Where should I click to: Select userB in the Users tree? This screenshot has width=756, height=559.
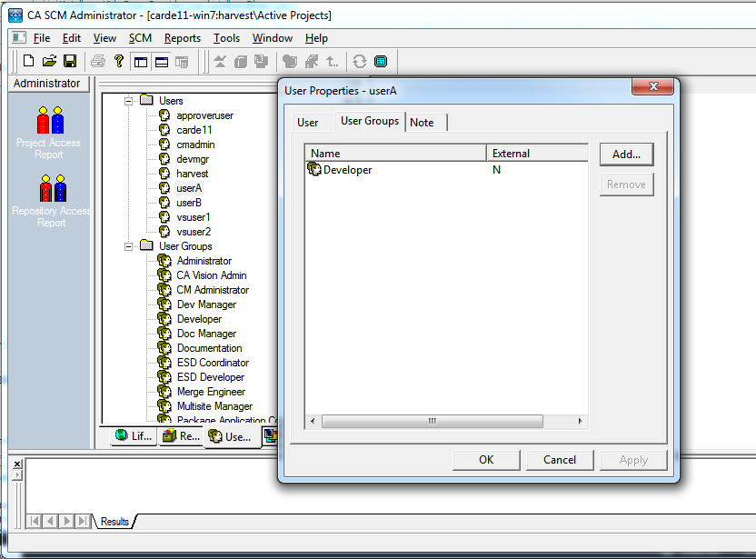[x=188, y=203]
